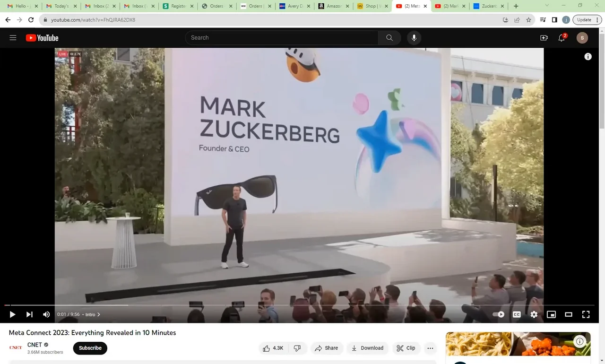Click the browser address bar URL

(93, 20)
